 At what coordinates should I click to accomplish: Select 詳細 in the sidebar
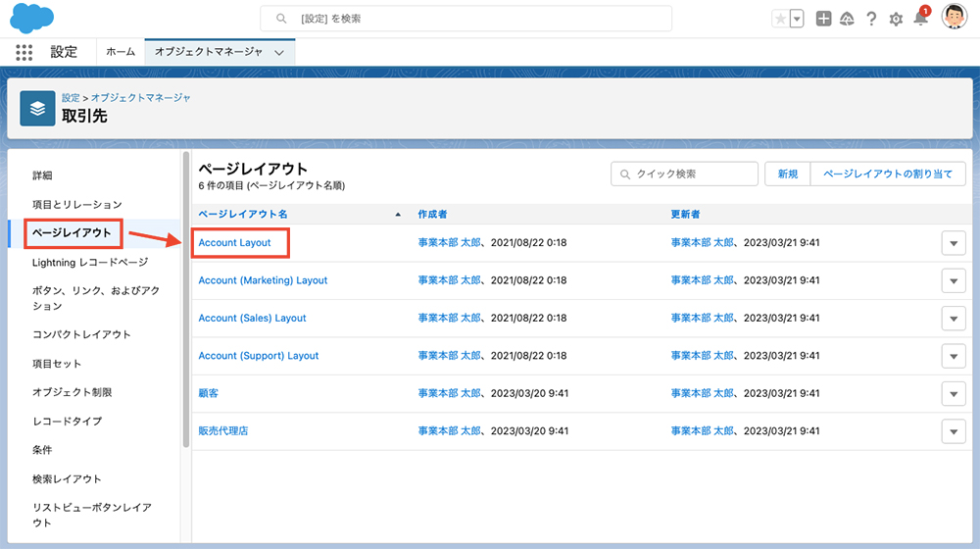pos(42,175)
